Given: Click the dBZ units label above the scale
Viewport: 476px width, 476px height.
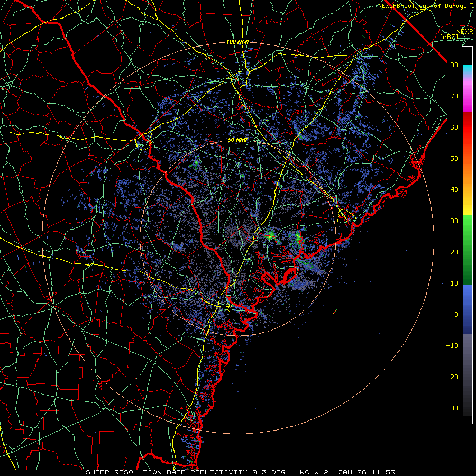Looking at the screenshot, I should [x=449, y=36].
